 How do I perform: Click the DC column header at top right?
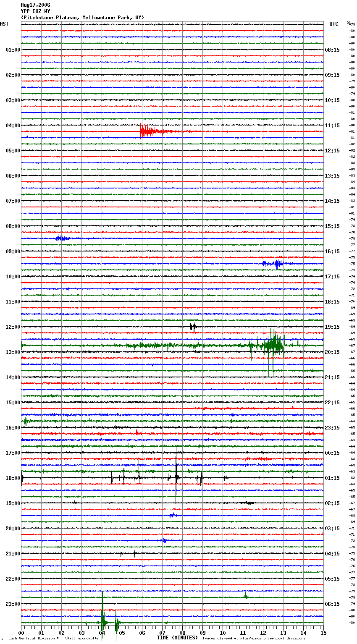point(349,23)
